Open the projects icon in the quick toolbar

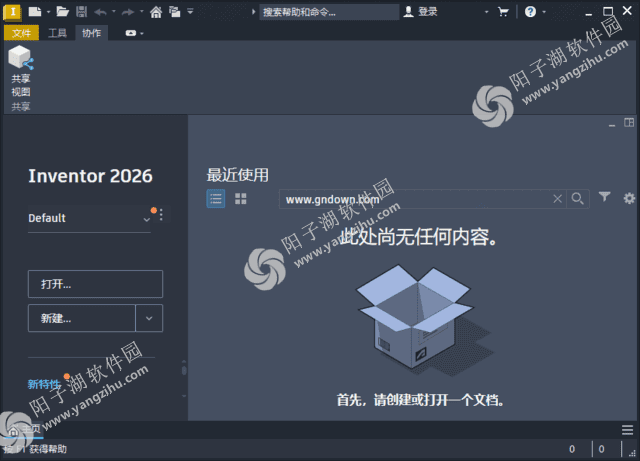[x=175, y=12]
